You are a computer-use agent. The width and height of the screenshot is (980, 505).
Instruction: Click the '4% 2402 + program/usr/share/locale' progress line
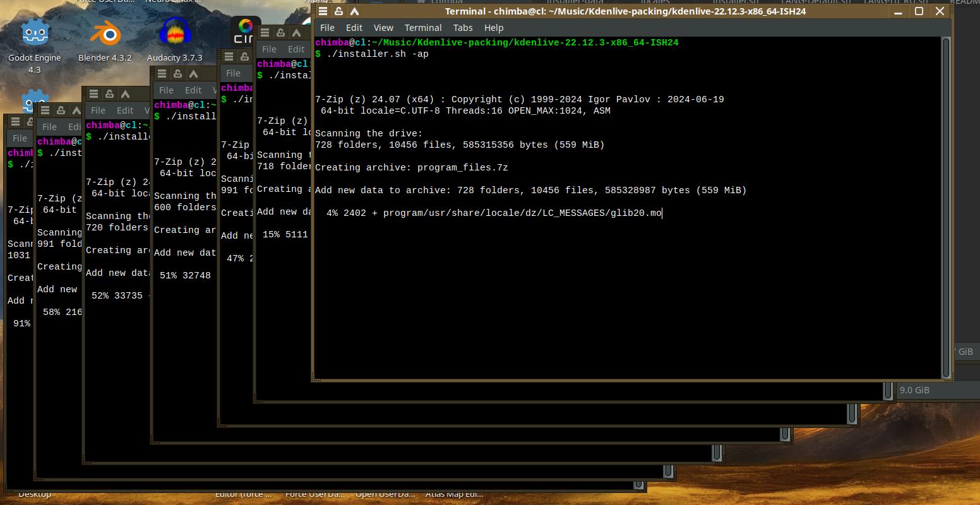494,213
